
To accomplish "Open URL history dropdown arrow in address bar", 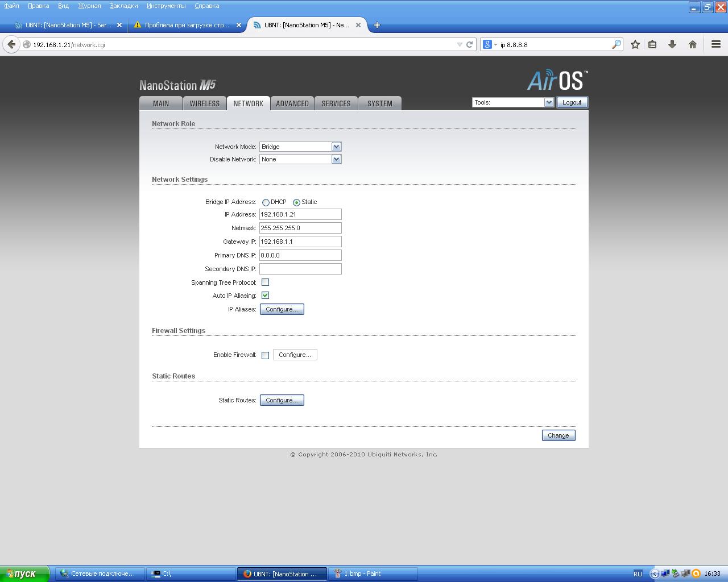I will click(x=460, y=44).
